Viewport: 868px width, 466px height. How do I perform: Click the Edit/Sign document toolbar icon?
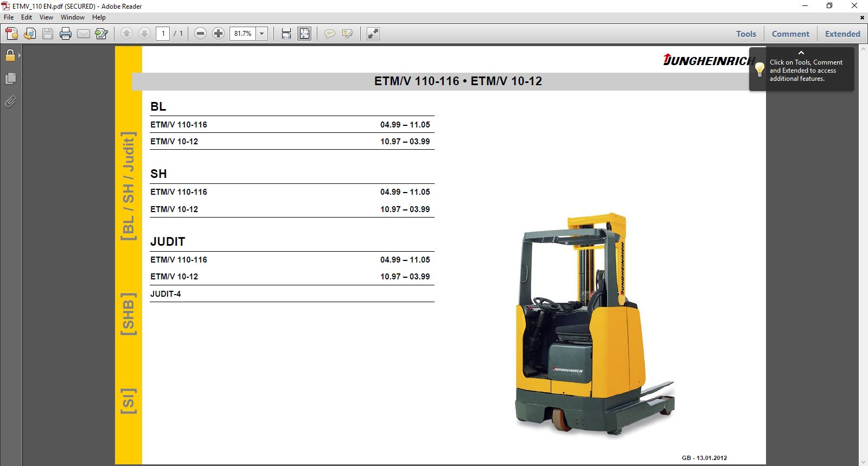pyautogui.click(x=101, y=34)
